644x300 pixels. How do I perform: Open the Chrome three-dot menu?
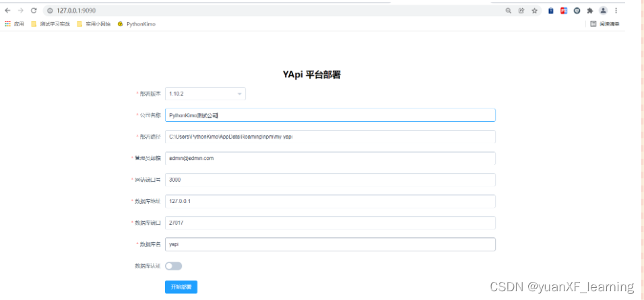tap(616, 11)
